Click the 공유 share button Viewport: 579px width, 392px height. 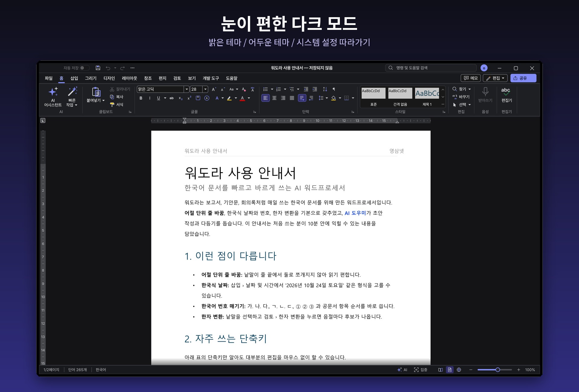(523, 78)
